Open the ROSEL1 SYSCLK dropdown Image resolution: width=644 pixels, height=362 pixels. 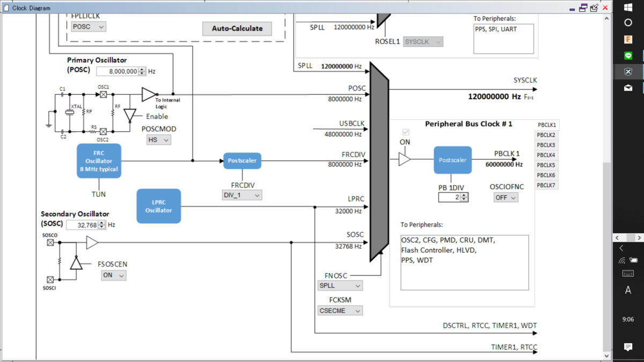[423, 41]
